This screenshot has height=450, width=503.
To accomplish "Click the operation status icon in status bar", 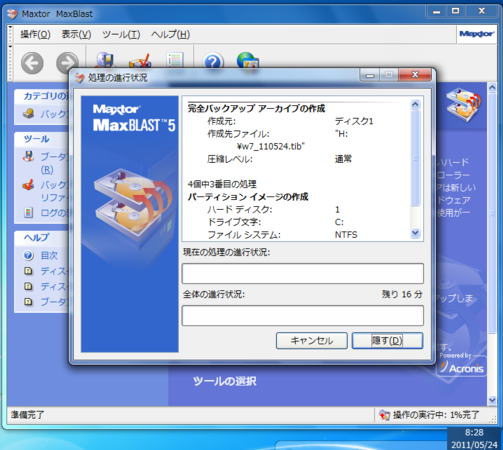I will click(x=384, y=415).
